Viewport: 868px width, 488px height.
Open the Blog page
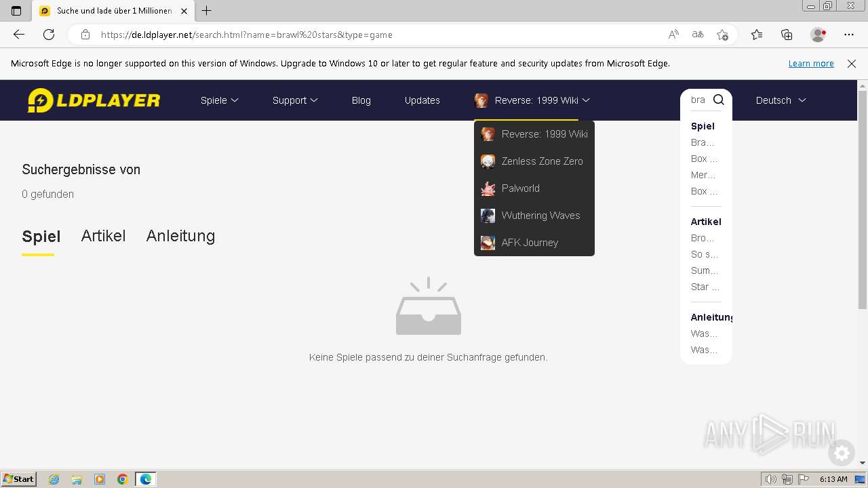pyautogui.click(x=361, y=100)
